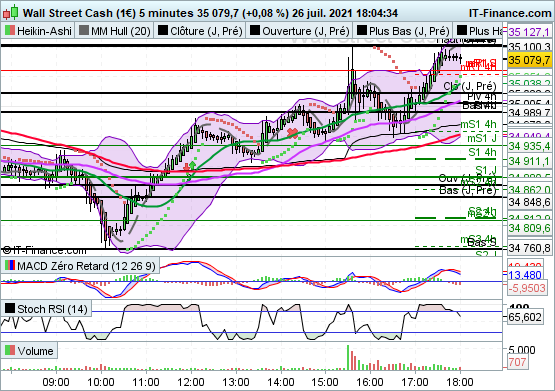Image resolution: width=555 pixels, height=391 pixels.
Task: Select the Heikin-Ashi indicator label
Action: click(x=44, y=31)
